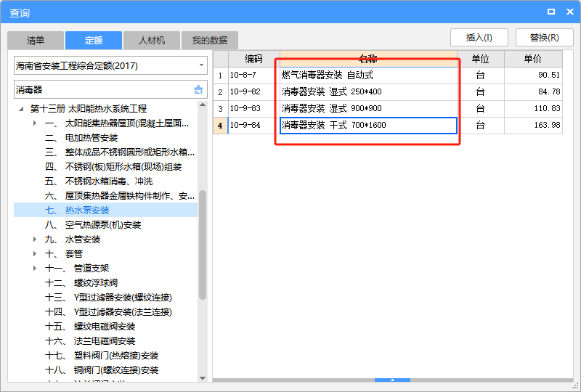Switch to the 定额 tab
The height and width of the screenshot is (392, 581).
(x=94, y=41)
